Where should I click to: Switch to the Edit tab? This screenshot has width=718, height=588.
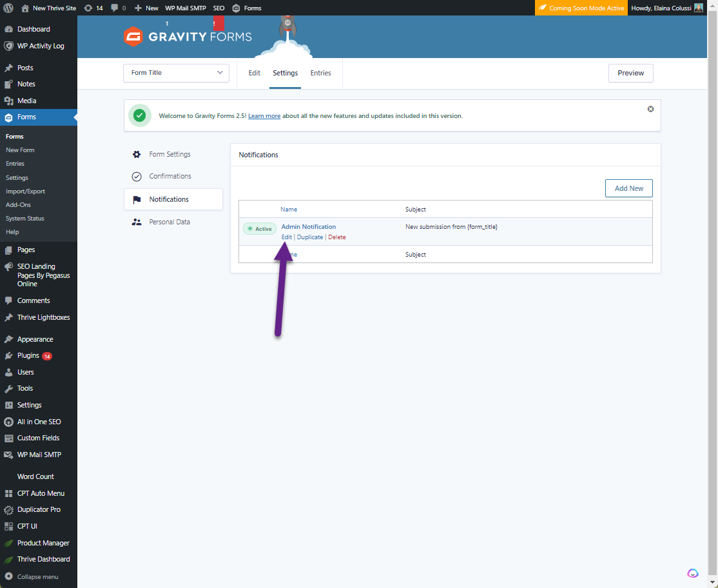[x=255, y=73]
